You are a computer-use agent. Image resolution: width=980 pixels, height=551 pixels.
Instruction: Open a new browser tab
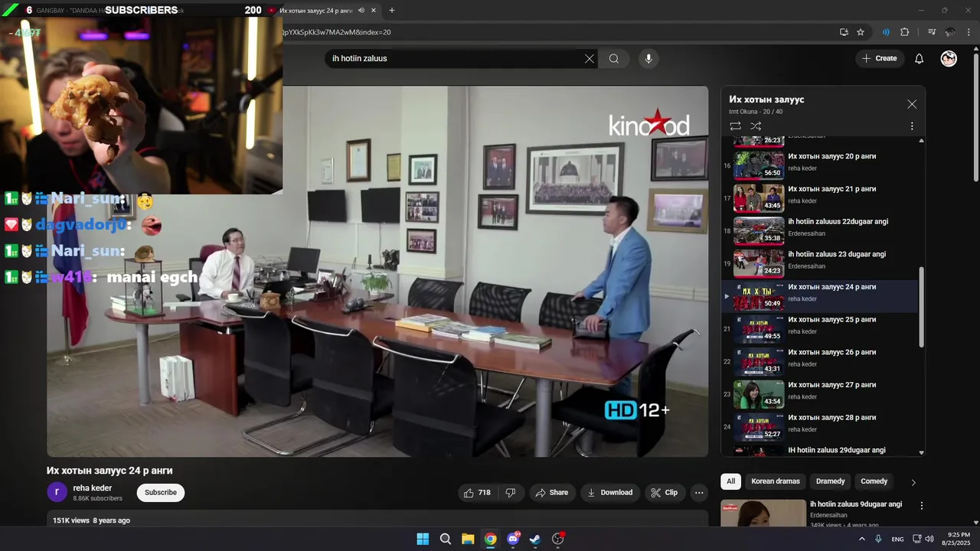tap(392, 11)
